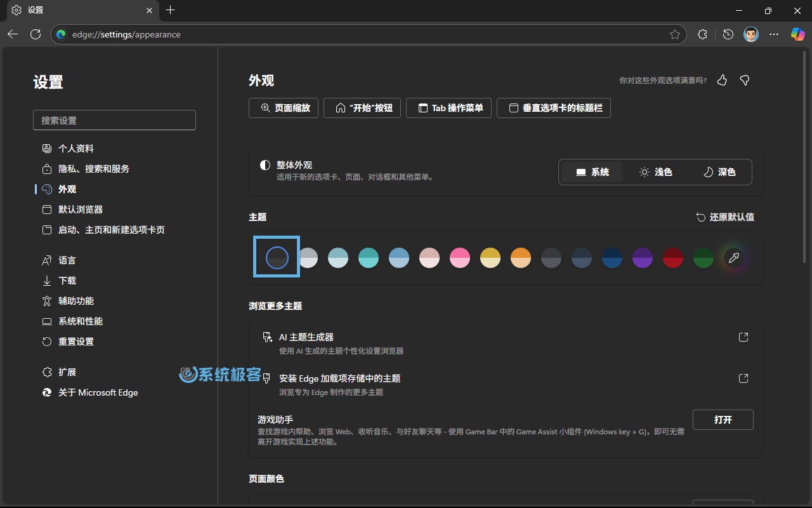
Task: Select the slate blue-gray theme swatch
Action: coord(582,258)
